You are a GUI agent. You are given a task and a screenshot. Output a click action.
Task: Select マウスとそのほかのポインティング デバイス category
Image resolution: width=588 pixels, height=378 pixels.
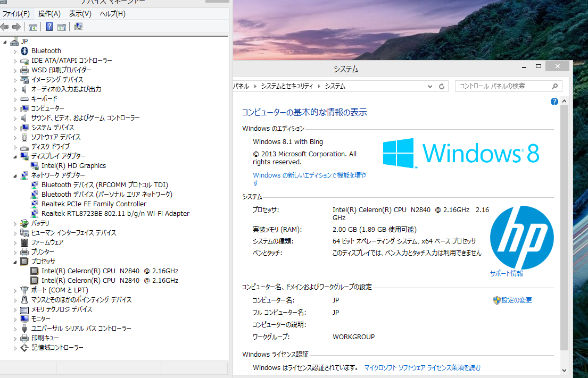[81, 300]
